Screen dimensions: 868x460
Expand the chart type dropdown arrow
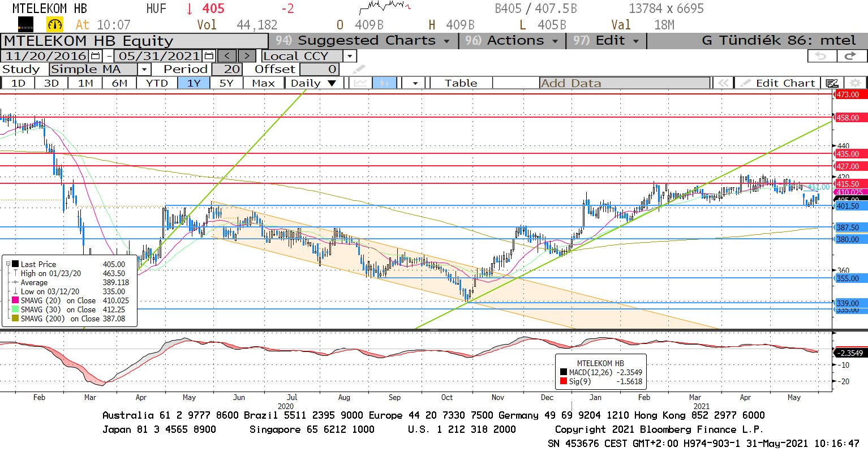tap(415, 83)
